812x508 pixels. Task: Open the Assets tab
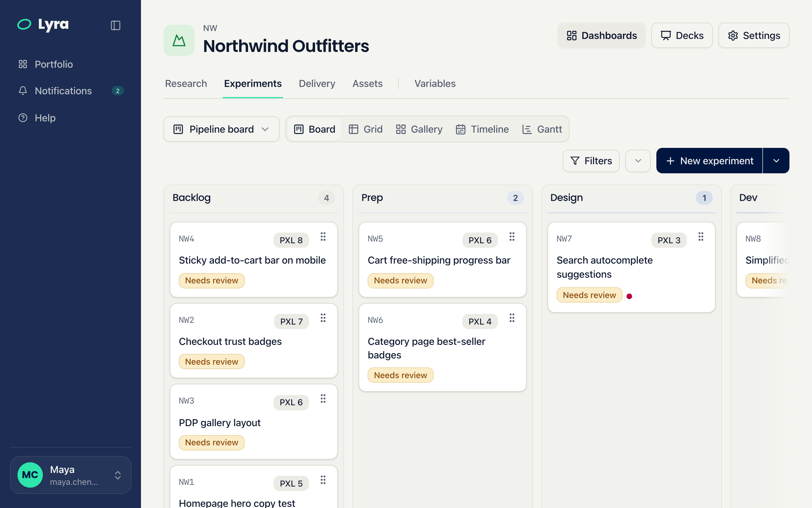coord(367,83)
